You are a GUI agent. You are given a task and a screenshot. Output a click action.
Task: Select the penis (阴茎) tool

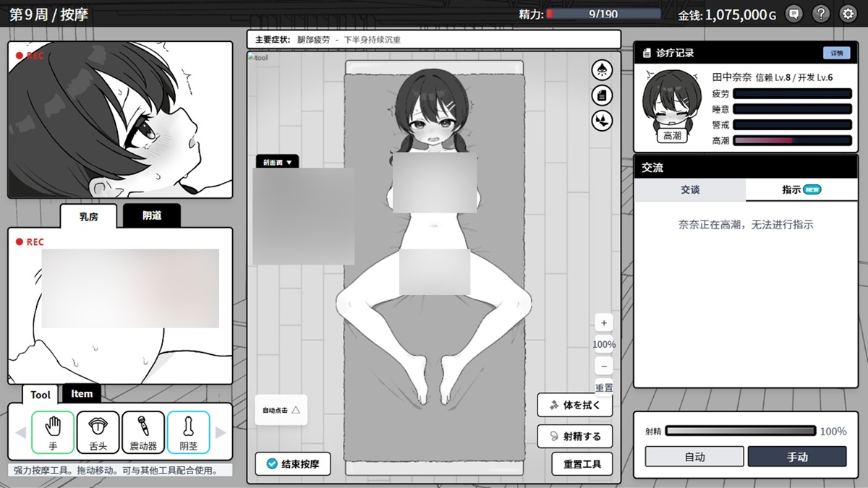point(189,432)
